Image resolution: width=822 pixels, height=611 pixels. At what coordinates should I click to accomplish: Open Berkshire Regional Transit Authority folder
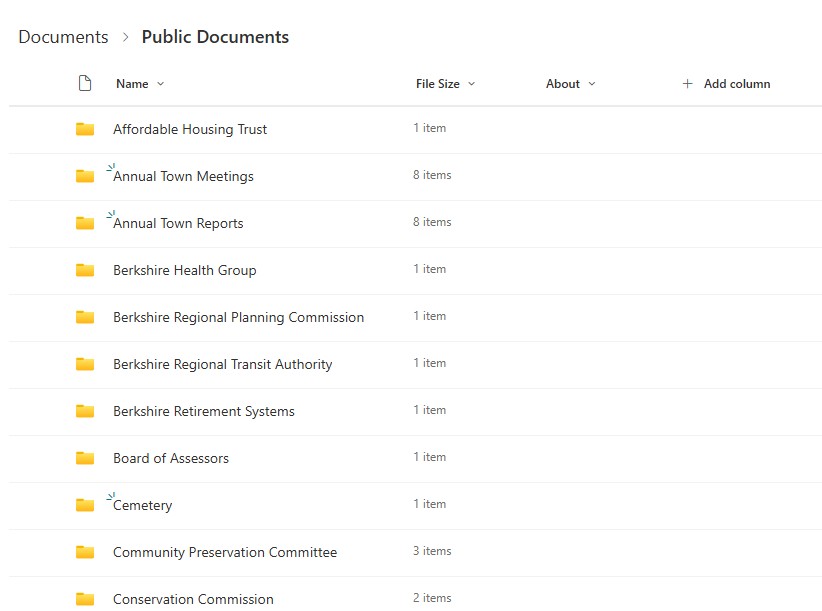(222, 364)
